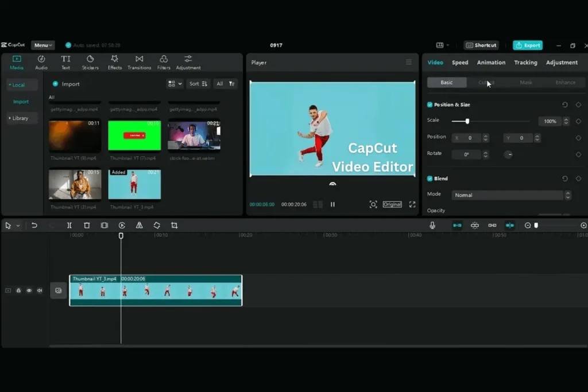Click the screenshot capture icon in Player
The width and height of the screenshot is (588, 392).
373,204
